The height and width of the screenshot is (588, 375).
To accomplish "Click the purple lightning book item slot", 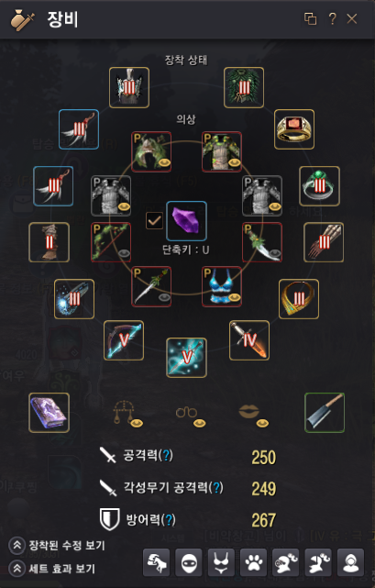I will coord(50,413).
